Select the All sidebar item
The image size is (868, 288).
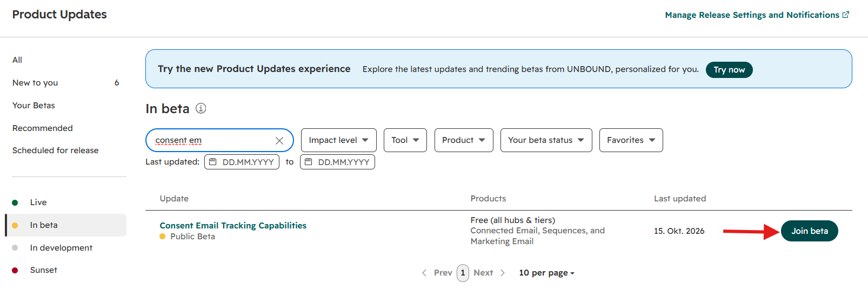[x=17, y=60]
